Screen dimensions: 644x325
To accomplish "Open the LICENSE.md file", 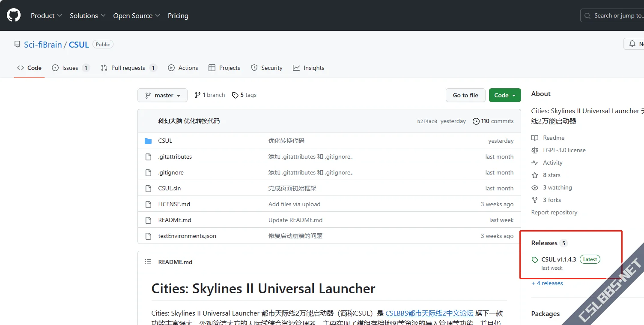I will click(x=174, y=204).
